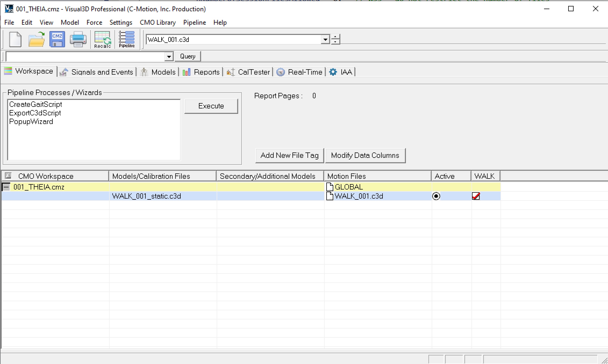Select the WALK_001_static.c3d calibration file
This screenshot has width=608, height=364.
click(x=146, y=196)
